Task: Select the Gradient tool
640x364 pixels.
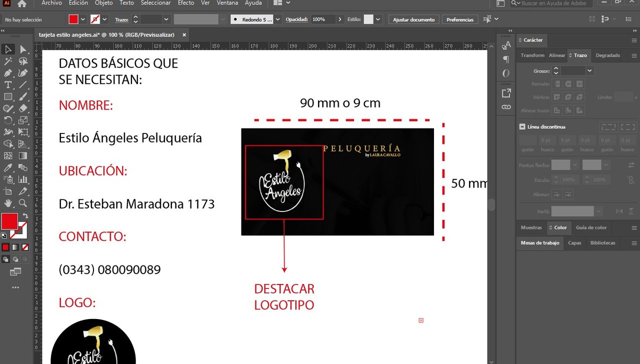Action: pyautogui.click(x=23, y=155)
